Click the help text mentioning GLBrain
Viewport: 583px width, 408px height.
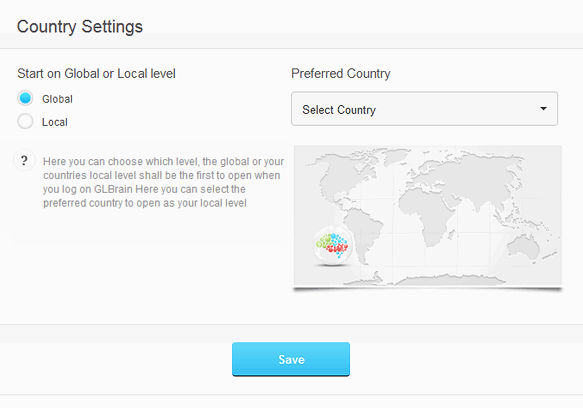[163, 182]
